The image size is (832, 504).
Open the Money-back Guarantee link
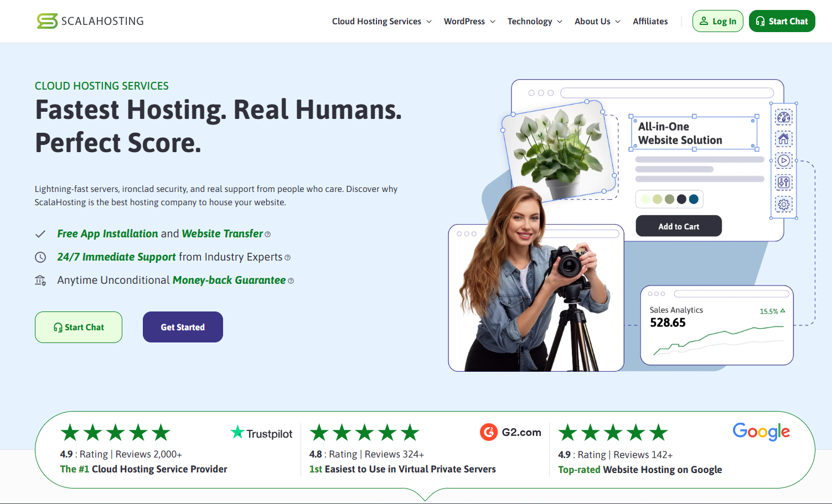point(229,280)
